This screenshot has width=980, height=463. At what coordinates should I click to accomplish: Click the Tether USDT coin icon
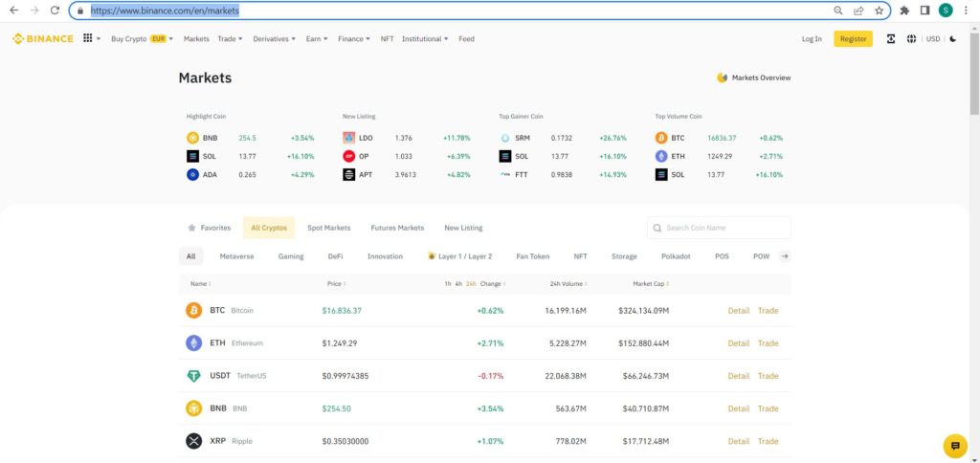click(x=193, y=376)
